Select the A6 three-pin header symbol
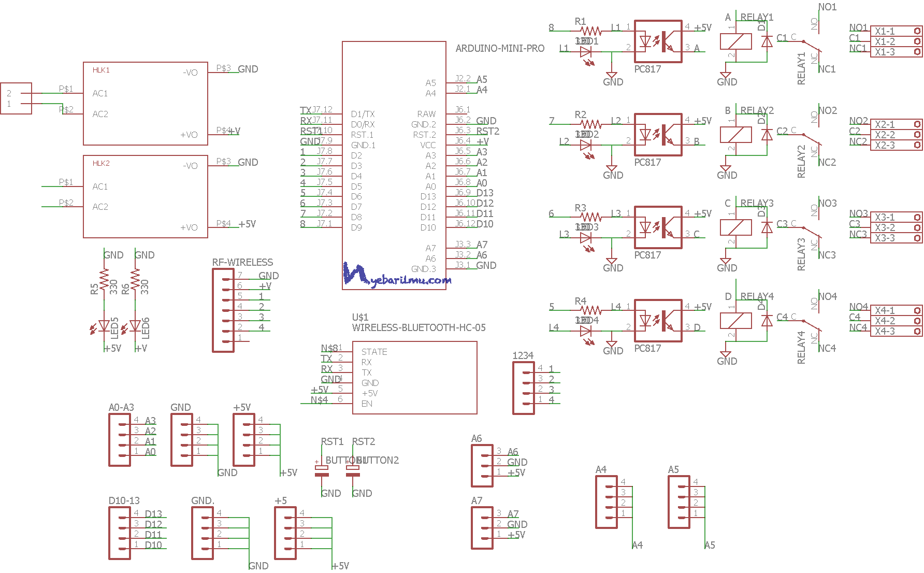The image size is (924, 573). 482,466
